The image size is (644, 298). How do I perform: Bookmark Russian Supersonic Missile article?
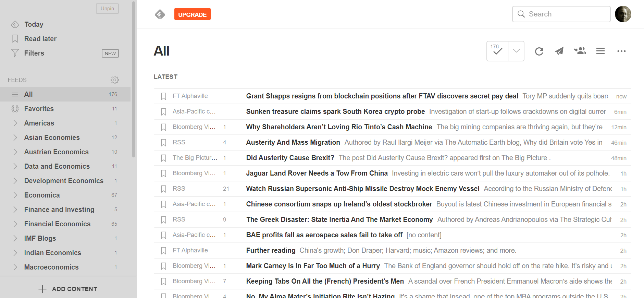point(164,189)
